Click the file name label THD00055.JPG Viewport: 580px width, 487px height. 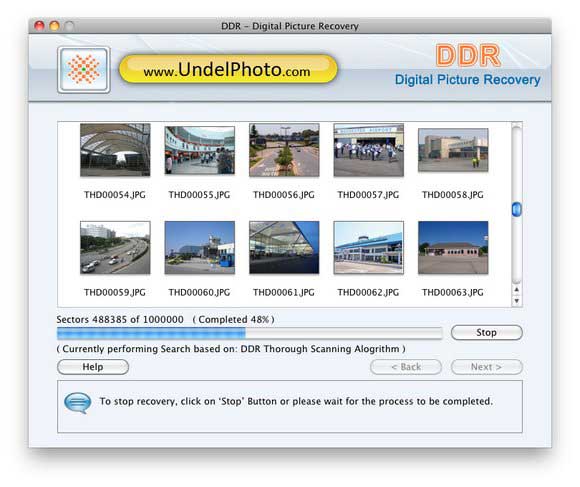[199, 195]
